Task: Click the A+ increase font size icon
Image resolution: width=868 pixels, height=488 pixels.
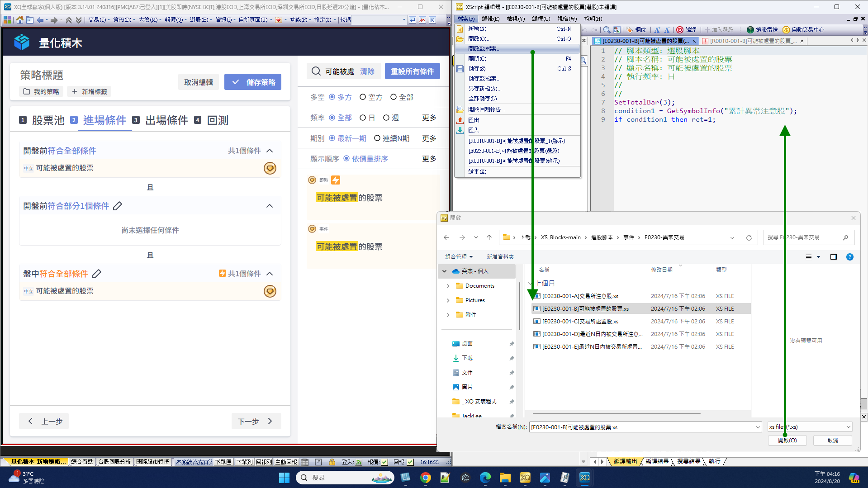Action: pos(657,30)
